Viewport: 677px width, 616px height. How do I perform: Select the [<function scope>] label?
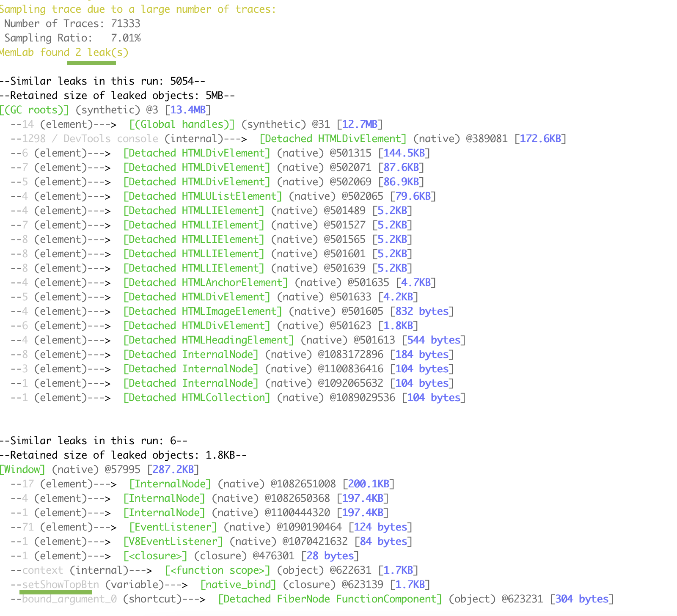tap(217, 570)
